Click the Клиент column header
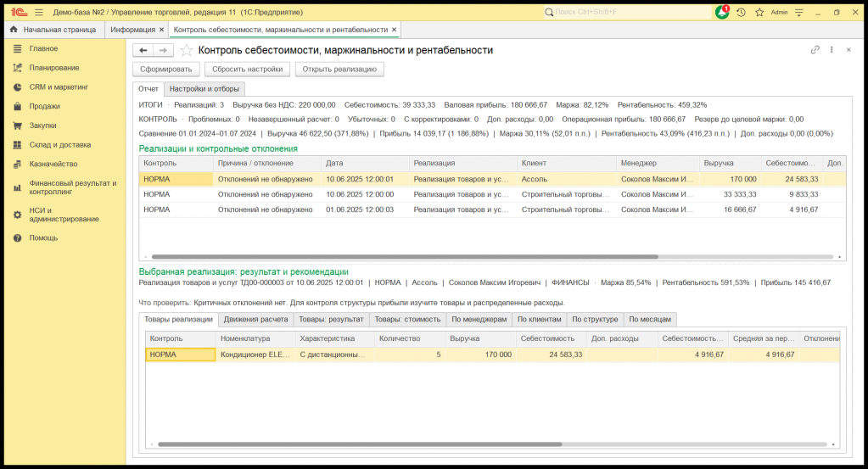Image resolution: width=868 pixels, height=469 pixels. (566, 163)
